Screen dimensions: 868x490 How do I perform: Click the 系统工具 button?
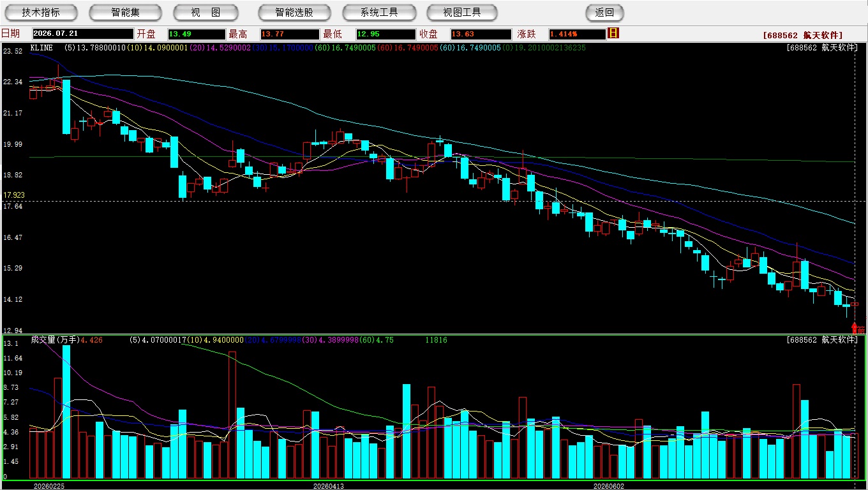379,12
